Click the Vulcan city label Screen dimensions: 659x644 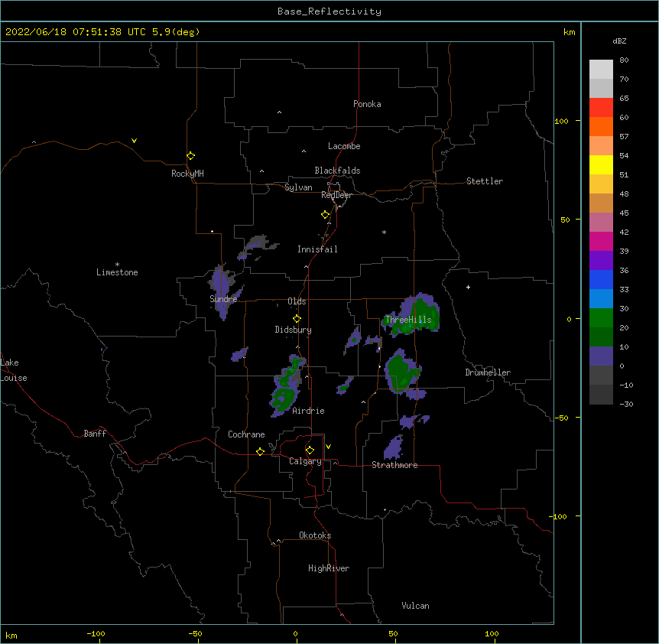[415, 606]
